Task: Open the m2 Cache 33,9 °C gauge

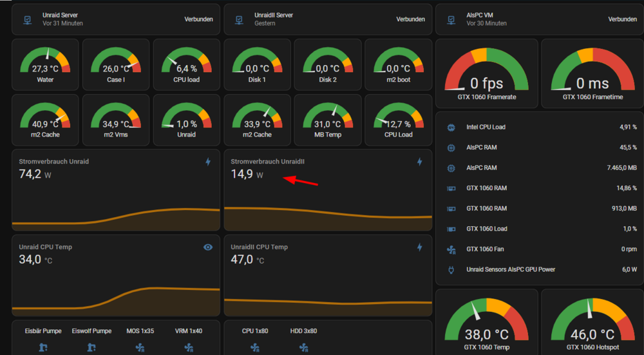Action: click(257, 120)
